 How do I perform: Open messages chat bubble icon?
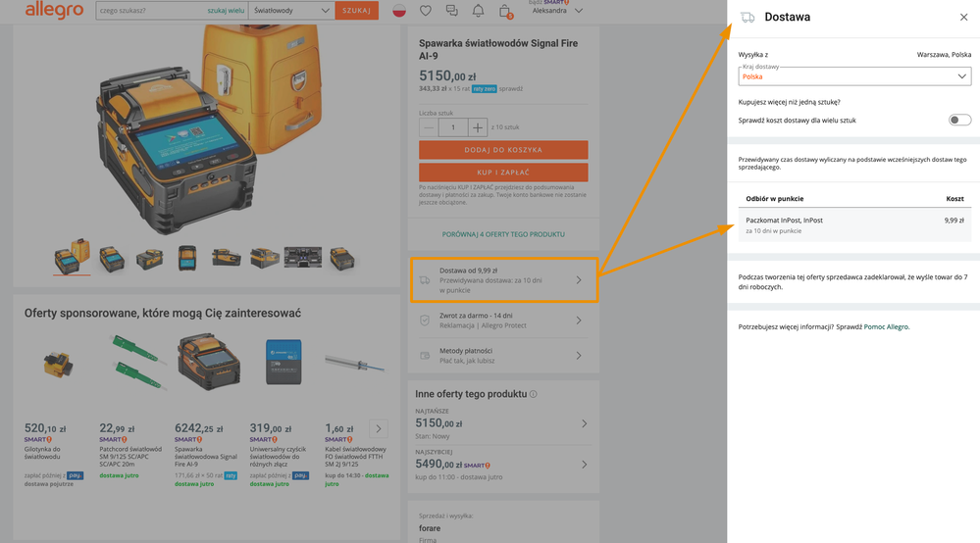tap(452, 11)
